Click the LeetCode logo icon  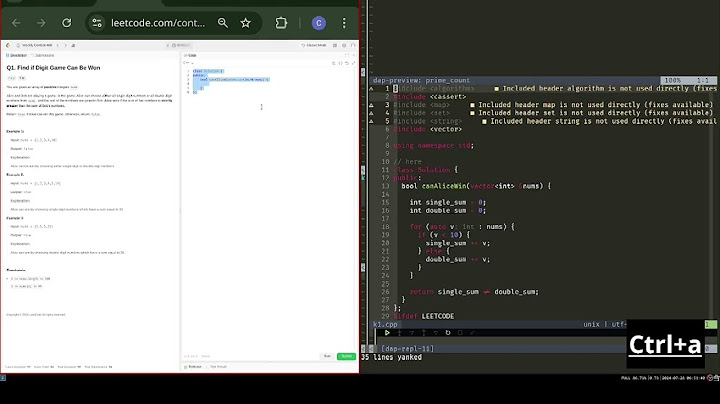[x=8, y=45]
